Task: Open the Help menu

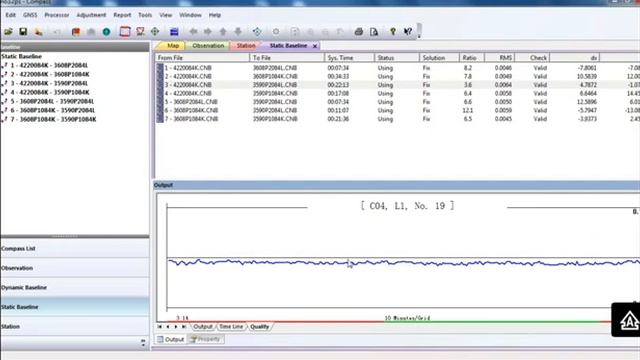Action: coord(215,15)
